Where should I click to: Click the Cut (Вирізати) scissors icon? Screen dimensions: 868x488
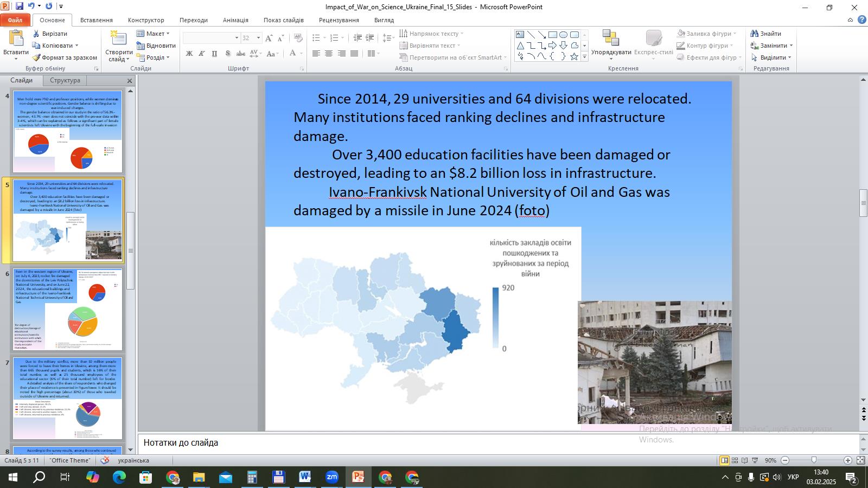[36, 34]
